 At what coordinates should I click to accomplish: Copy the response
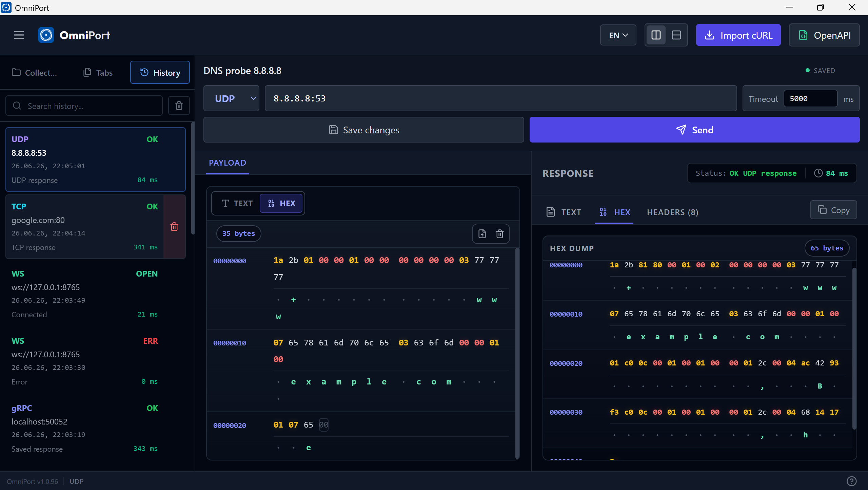[833, 210]
